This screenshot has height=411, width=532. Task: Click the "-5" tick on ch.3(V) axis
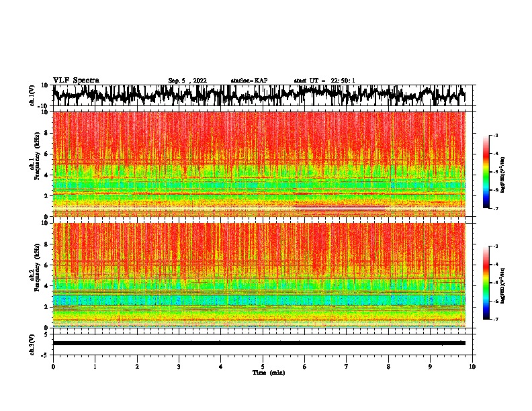point(45,355)
